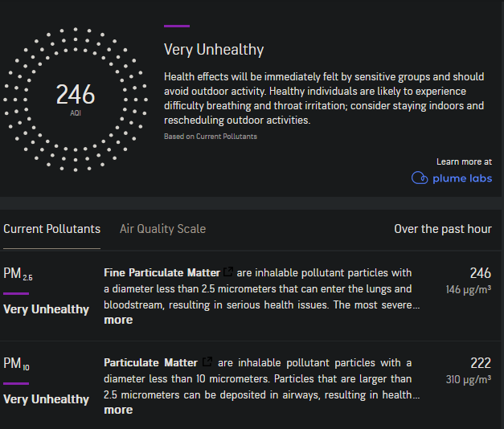Switch to the Air Quality Scale tab
The image size is (504, 429).
162,229
